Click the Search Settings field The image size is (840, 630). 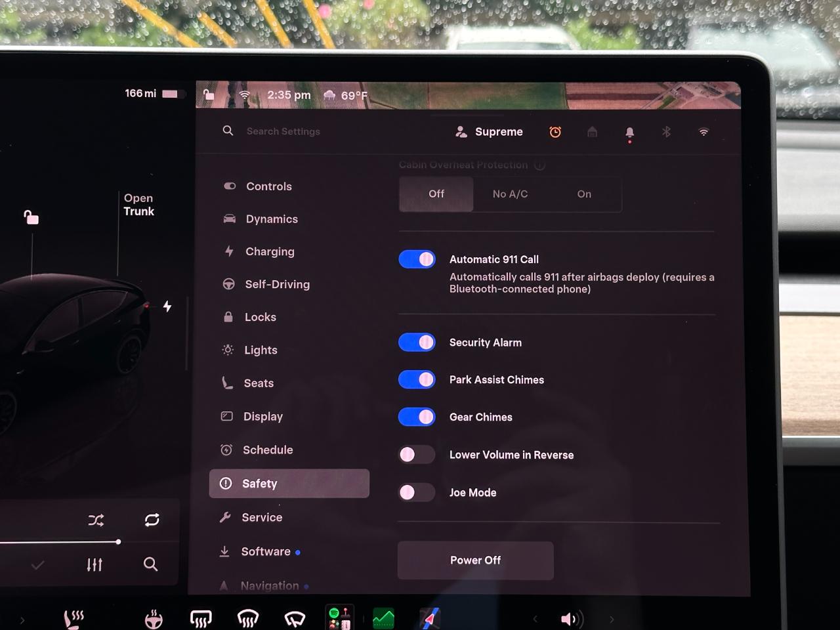(283, 131)
